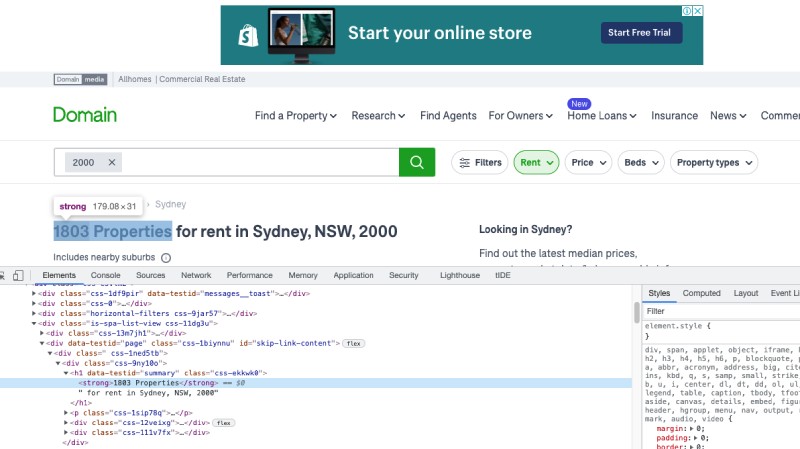Viewport: 800px width, 449px height.
Task: Switch to the Lighthouse tab
Action: tap(460, 275)
